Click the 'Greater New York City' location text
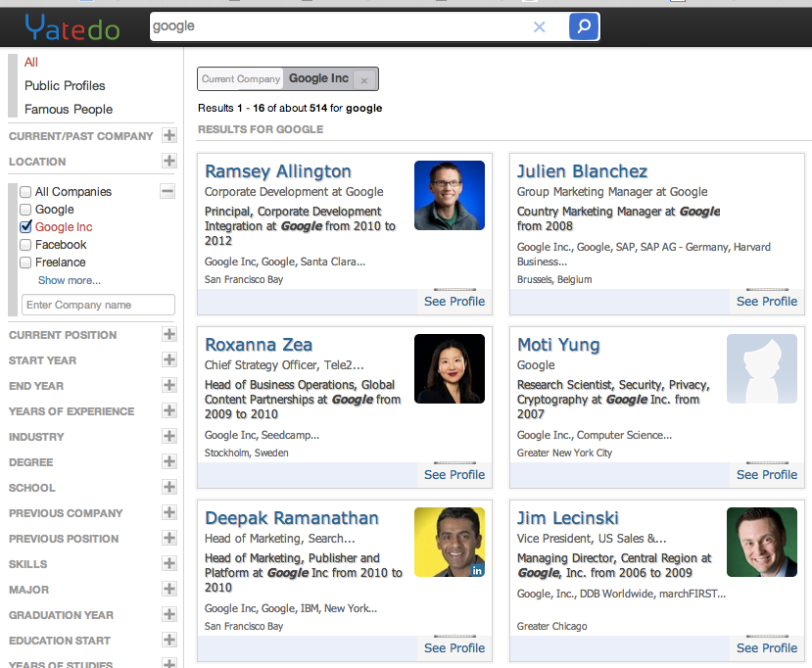Viewport: 812px width, 668px height. (564, 453)
